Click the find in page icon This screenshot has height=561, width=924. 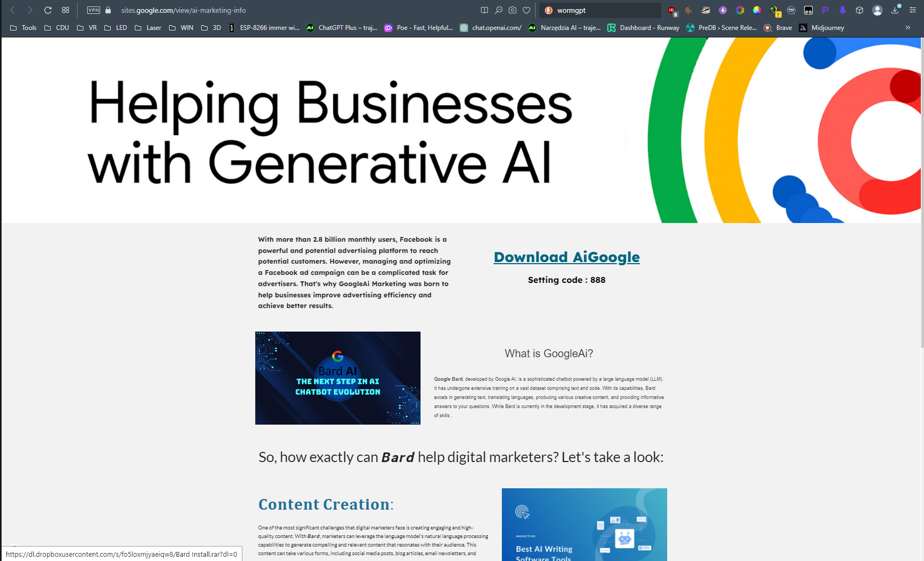[x=499, y=10]
